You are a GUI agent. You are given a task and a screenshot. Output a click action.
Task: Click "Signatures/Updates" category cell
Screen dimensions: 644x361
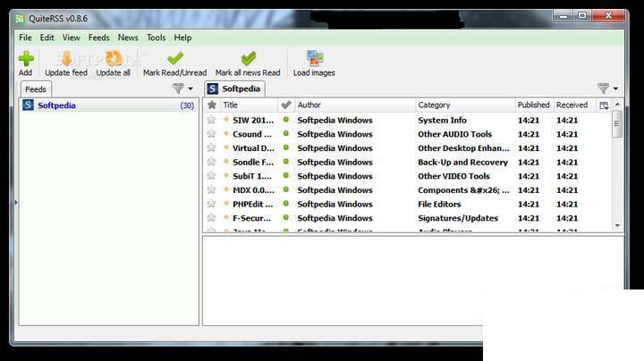pyautogui.click(x=458, y=218)
